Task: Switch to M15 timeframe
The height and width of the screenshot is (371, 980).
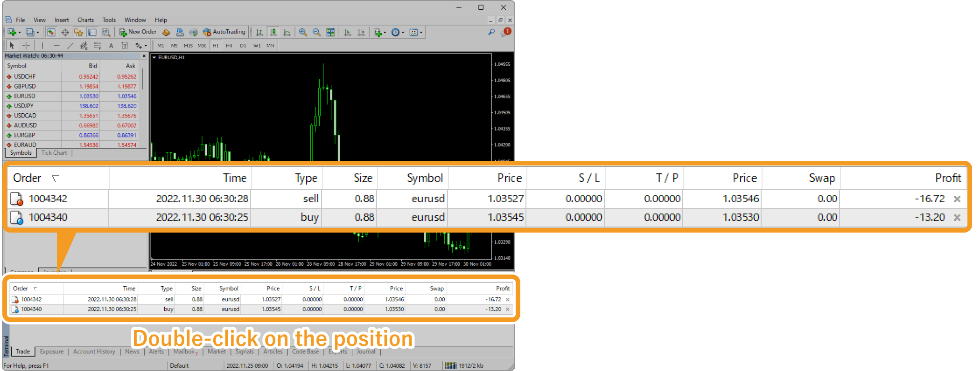Action: tap(188, 46)
